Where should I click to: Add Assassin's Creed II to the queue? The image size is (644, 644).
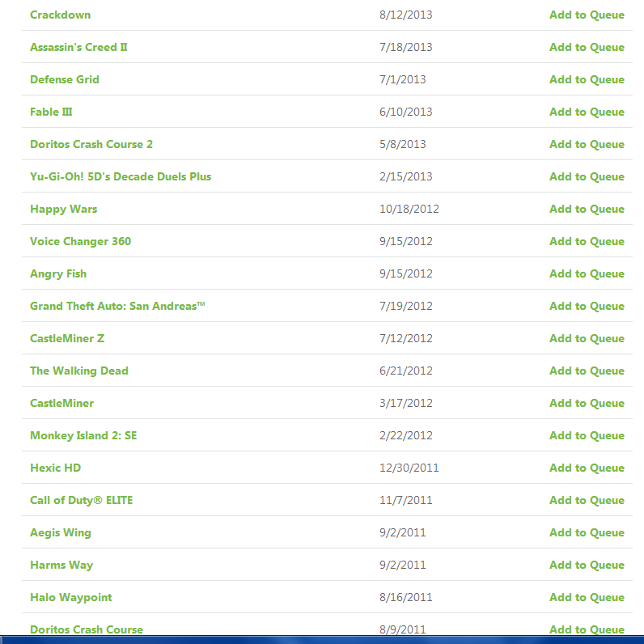[587, 47]
